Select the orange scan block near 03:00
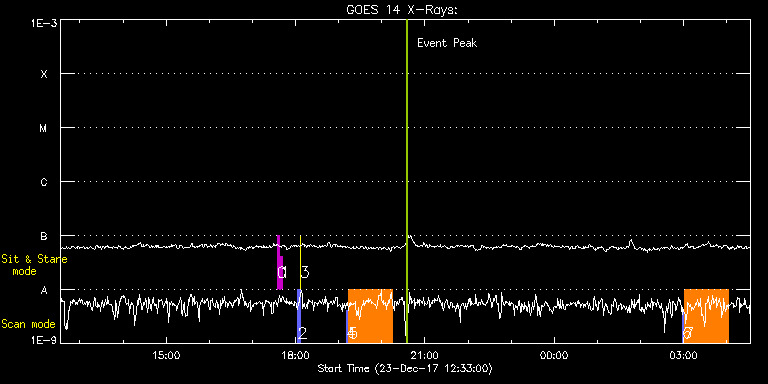The width and height of the screenshot is (768, 384). tap(706, 316)
